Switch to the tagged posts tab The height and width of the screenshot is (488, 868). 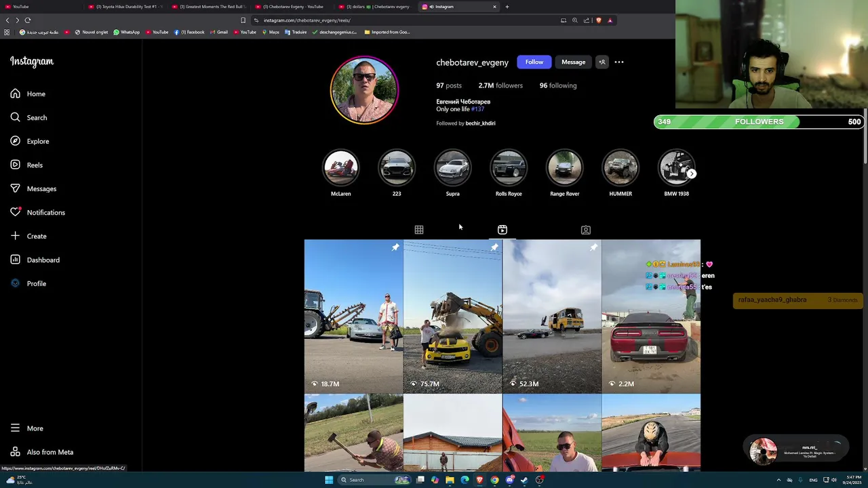(586, 230)
